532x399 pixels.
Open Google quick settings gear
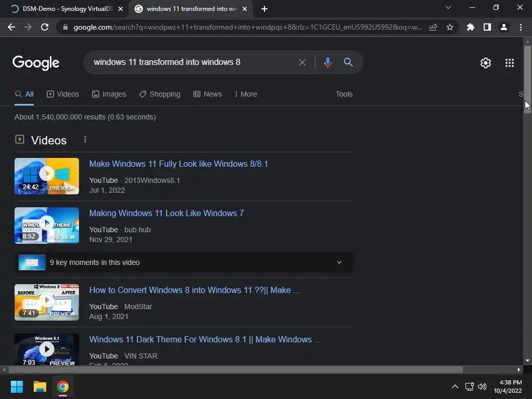(486, 63)
